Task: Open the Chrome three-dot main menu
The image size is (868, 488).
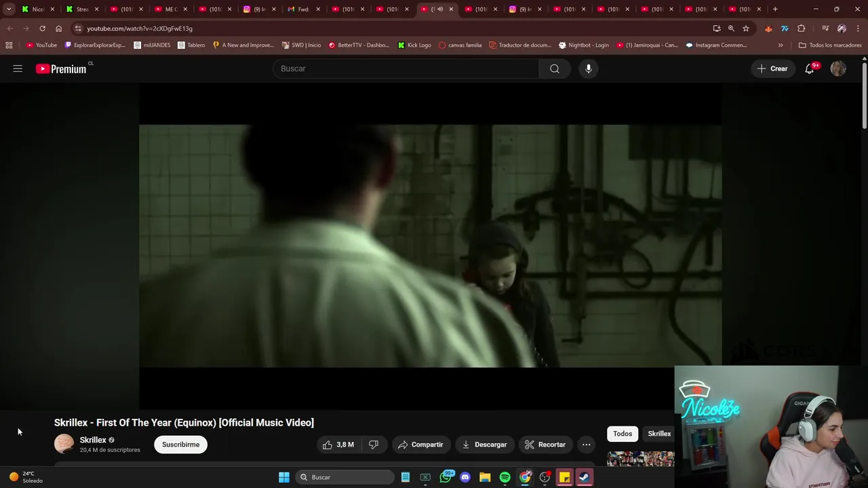Action: (859, 28)
